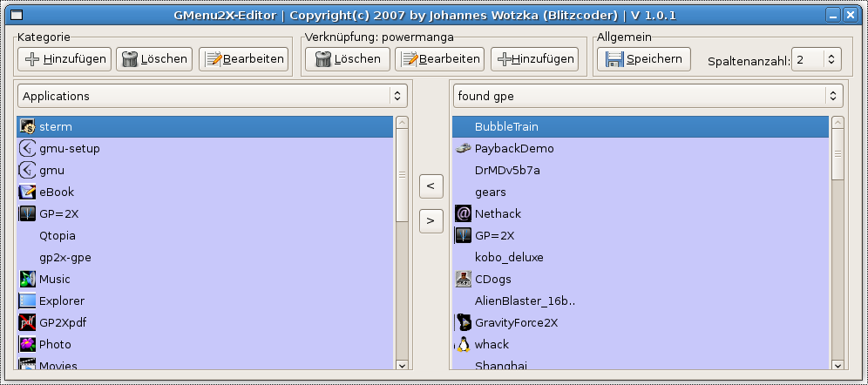868x385 pixels.
Task: Select the GP2Xpdf icon
Action: pyautogui.click(x=27, y=322)
